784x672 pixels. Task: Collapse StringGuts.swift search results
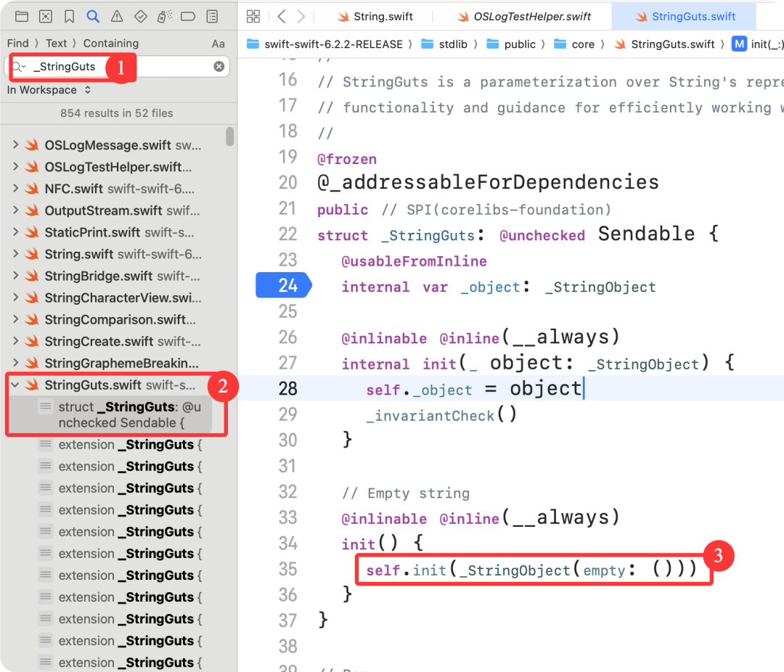point(15,385)
